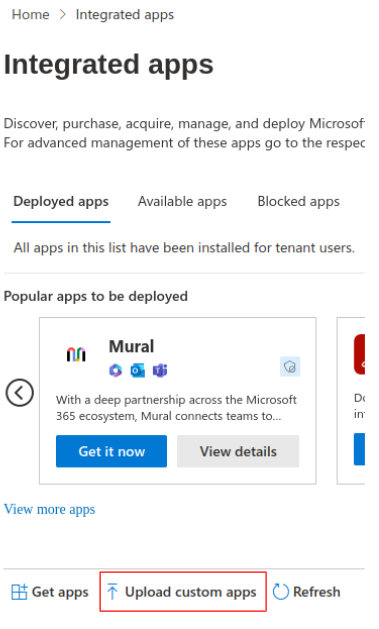This screenshot has height=629, width=379.
Task: Open View more apps link
Action: coord(50,509)
